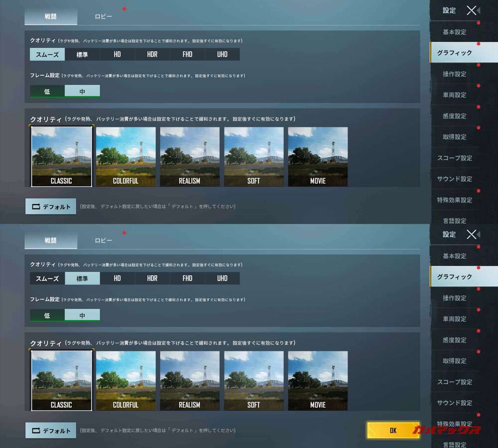Image resolution: width=498 pixels, height=448 pixels.
Task: Open 基本設定 in the upper sidebar
Action: coord(454,32)
